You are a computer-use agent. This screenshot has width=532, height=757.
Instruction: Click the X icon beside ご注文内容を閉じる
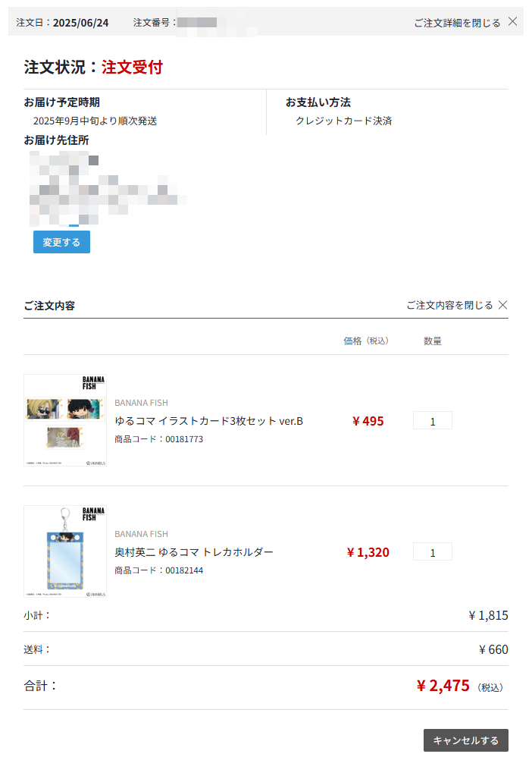(x=502, y=305)
